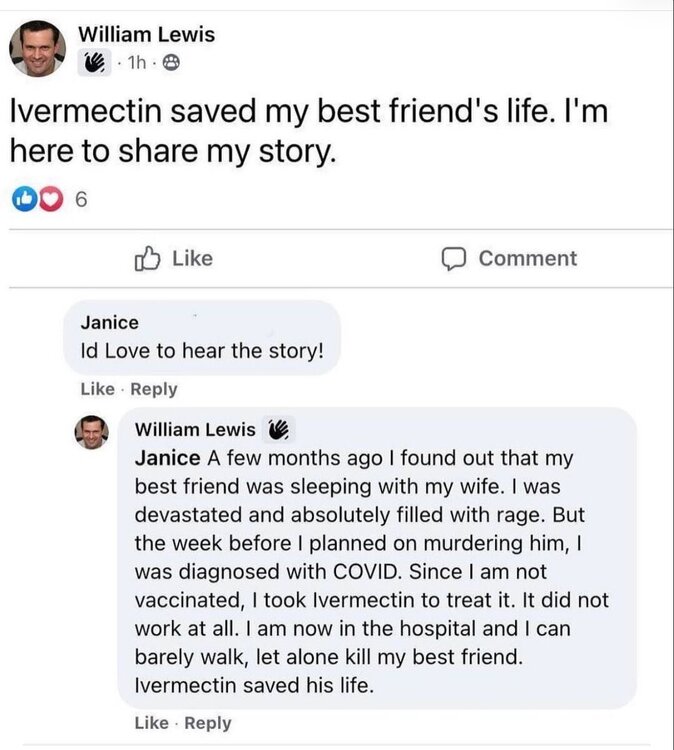Click the badge icon beside the reply author's name
Viewport: 674px width, 750px height.
click(277, 431)
